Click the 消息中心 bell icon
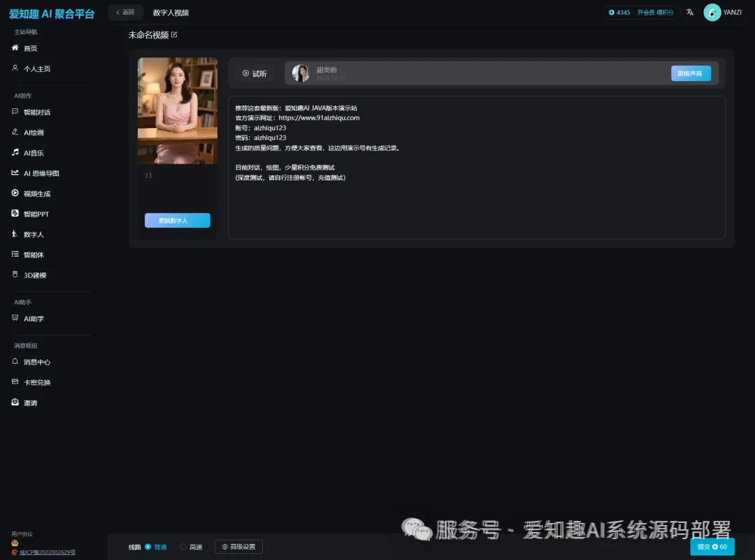The width and height of the screenshot is (755, 560). [x=15, y=361]
